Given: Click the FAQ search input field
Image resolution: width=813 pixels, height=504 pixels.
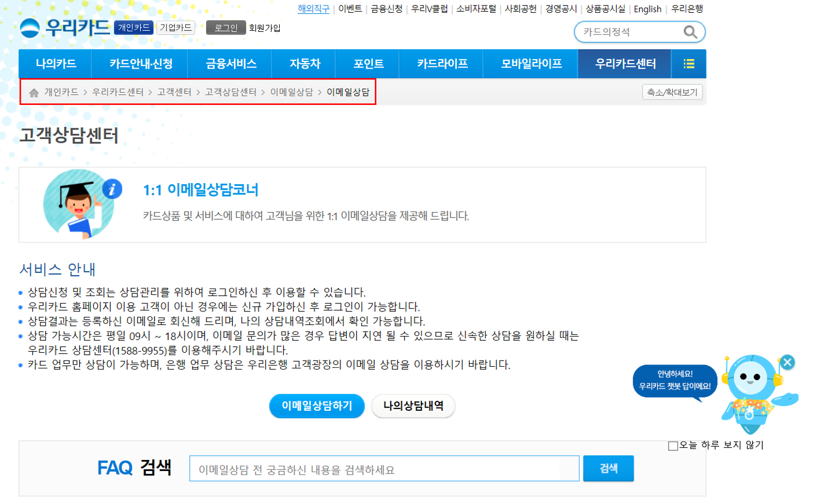Looking at the screenshot, I should click(x=384, y=469).
